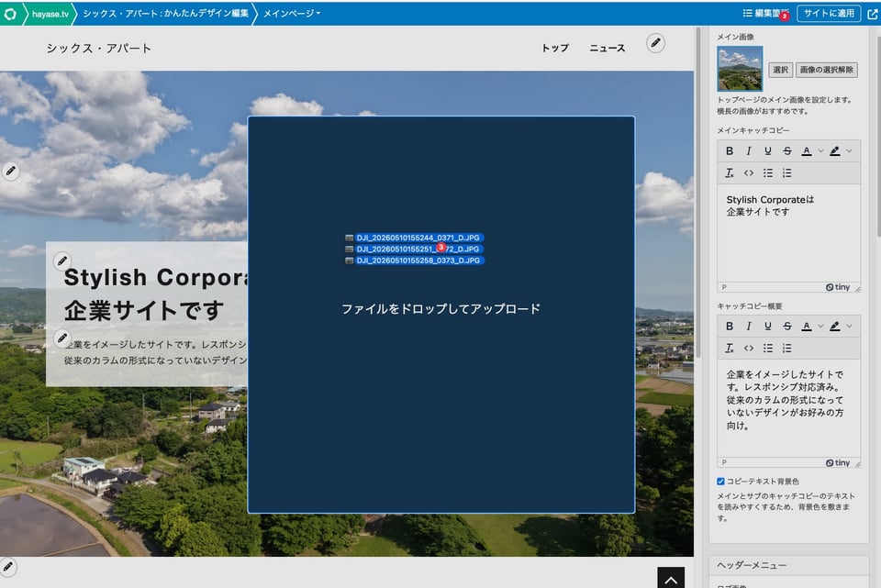
Task: Open highlight color dropdown in キャッチコピー概要 editor
Action: point(849,326)
